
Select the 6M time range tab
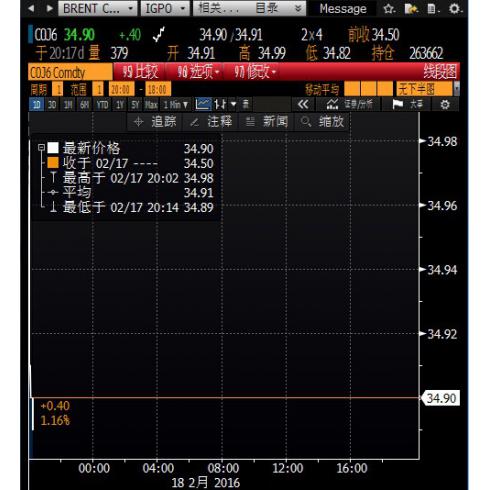click(84, 105)
